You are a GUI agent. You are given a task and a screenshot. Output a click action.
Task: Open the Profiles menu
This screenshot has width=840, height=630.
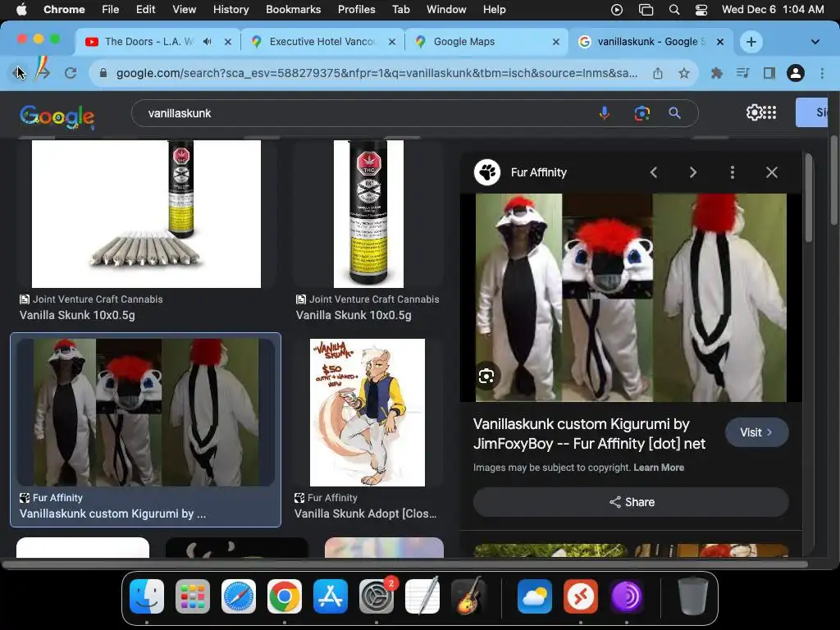tap(356, 10)
